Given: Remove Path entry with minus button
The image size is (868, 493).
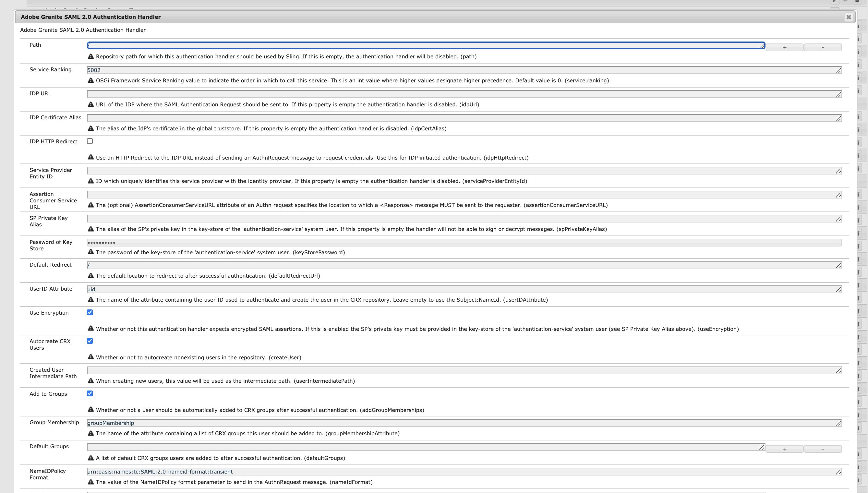Looking at the screenshot, I should 823,48.
